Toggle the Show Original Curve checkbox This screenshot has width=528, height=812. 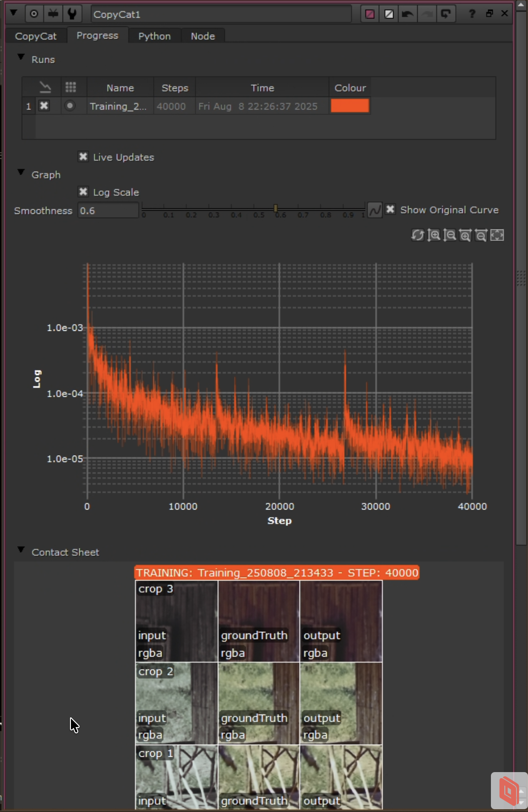391,210
